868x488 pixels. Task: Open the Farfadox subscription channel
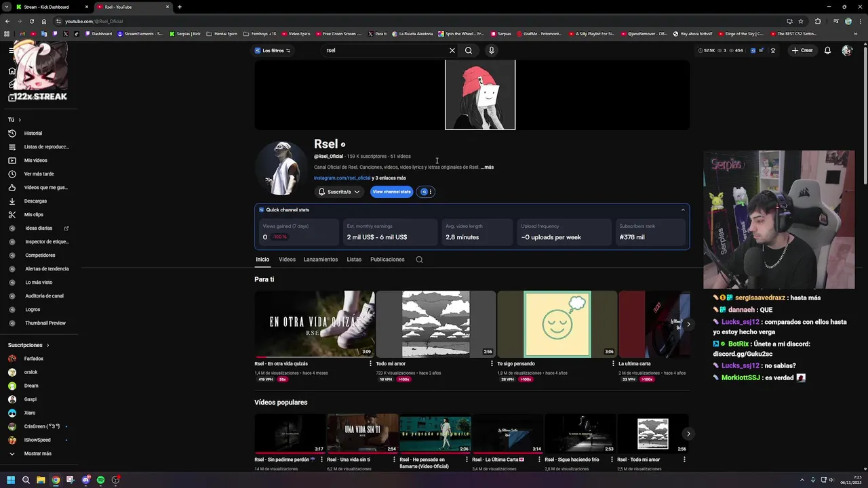[x=33, y=359]
